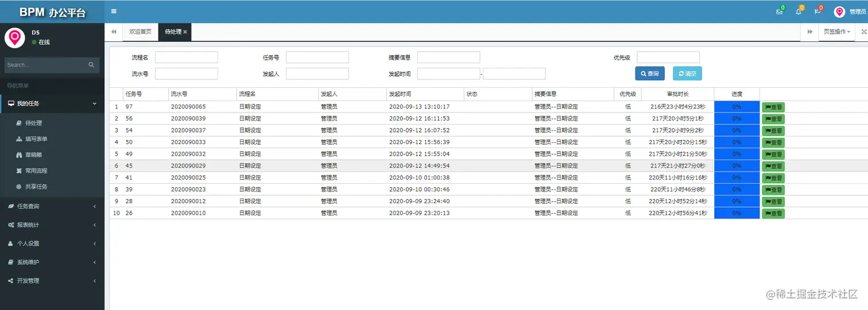868x310 pixels.
Task: Switch to the 欢迎首页 tab
Action: [141, 32]
